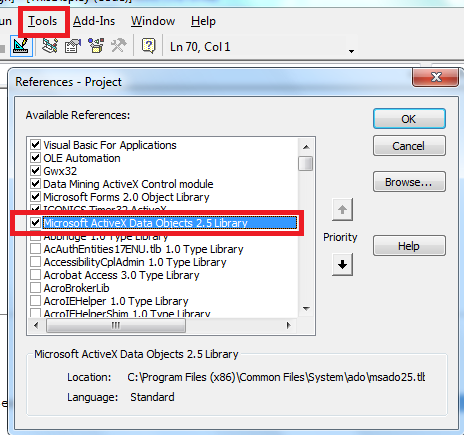Click the Visual Basic Help question icon
464x435 pixels.
pyautogui.click(x=148, y=46)
